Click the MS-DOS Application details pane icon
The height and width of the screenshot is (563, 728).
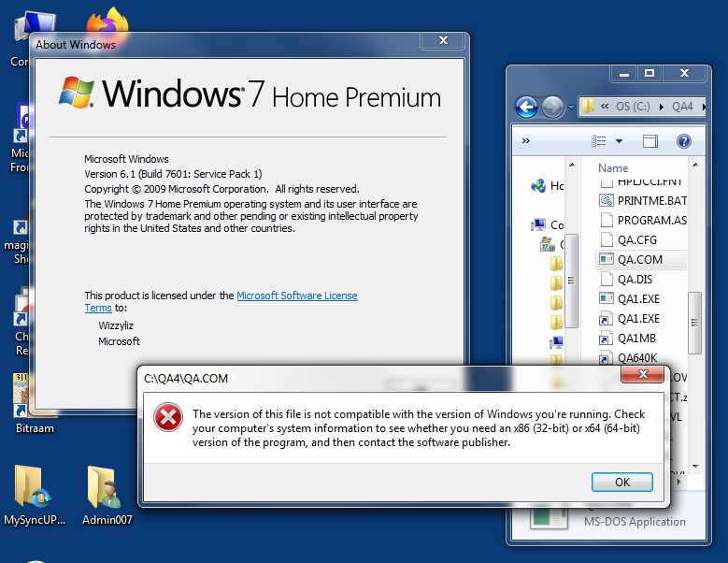549,518
